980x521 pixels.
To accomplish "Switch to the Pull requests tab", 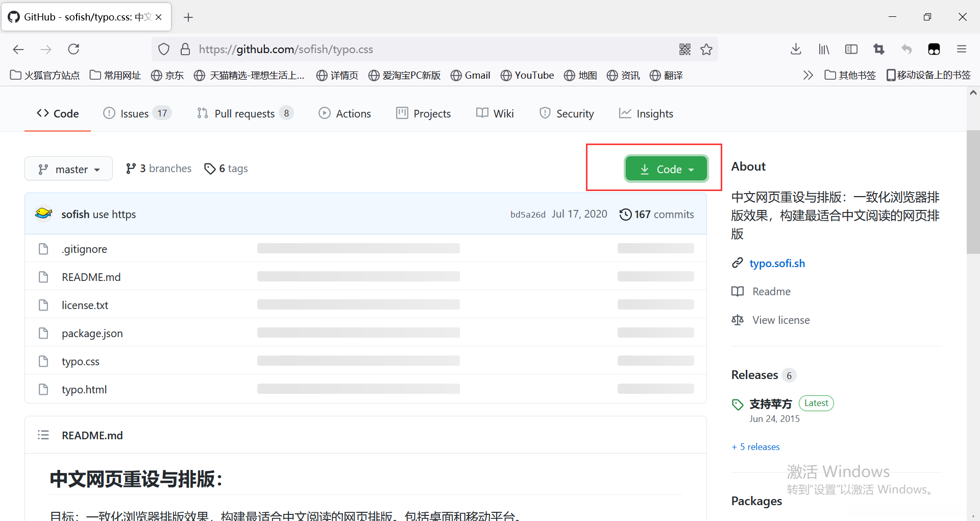I will [x=245, y=113].
